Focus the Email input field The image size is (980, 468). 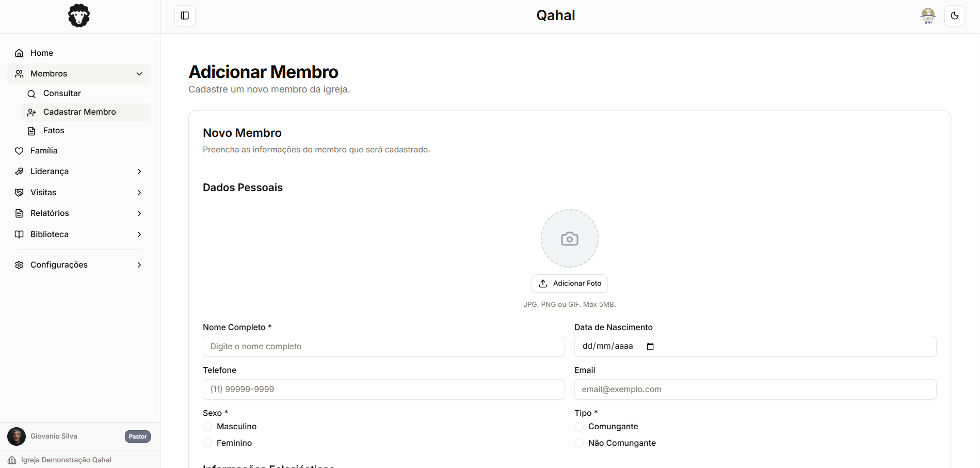pyautogui.click(x=755, y=389)
